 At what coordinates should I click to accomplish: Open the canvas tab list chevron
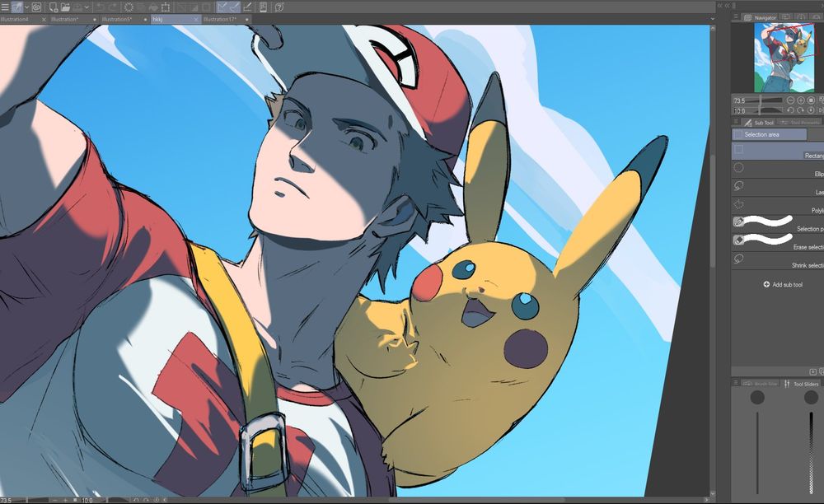click(x=713, y=19)
